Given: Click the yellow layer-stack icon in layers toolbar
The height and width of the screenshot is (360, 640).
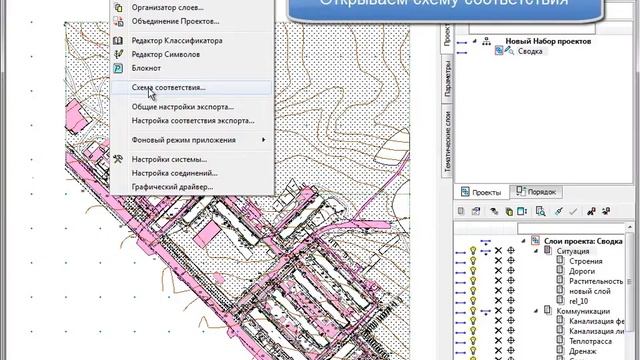Looking at the screenshot, I should coord(509,211).
